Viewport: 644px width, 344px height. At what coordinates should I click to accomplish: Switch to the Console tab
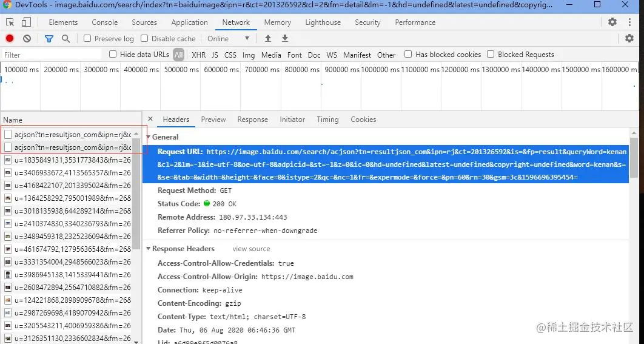pyautogui.click(x=105, y=22)
